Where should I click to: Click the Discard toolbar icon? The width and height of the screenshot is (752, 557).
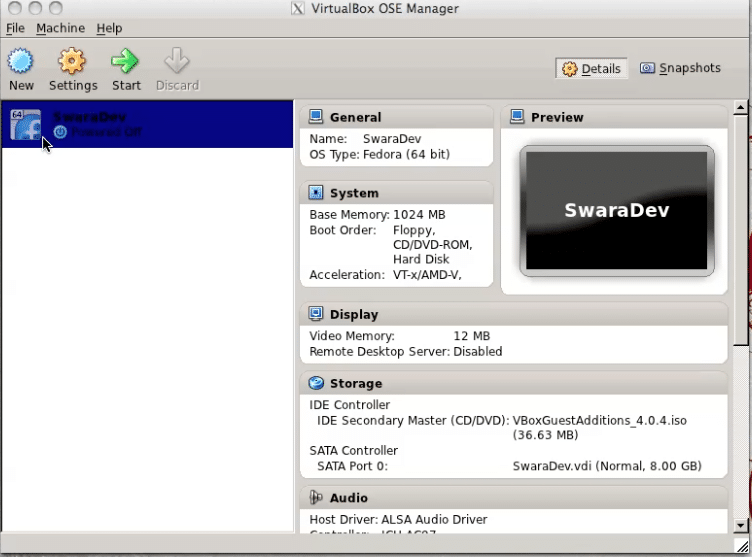point(177,62)
